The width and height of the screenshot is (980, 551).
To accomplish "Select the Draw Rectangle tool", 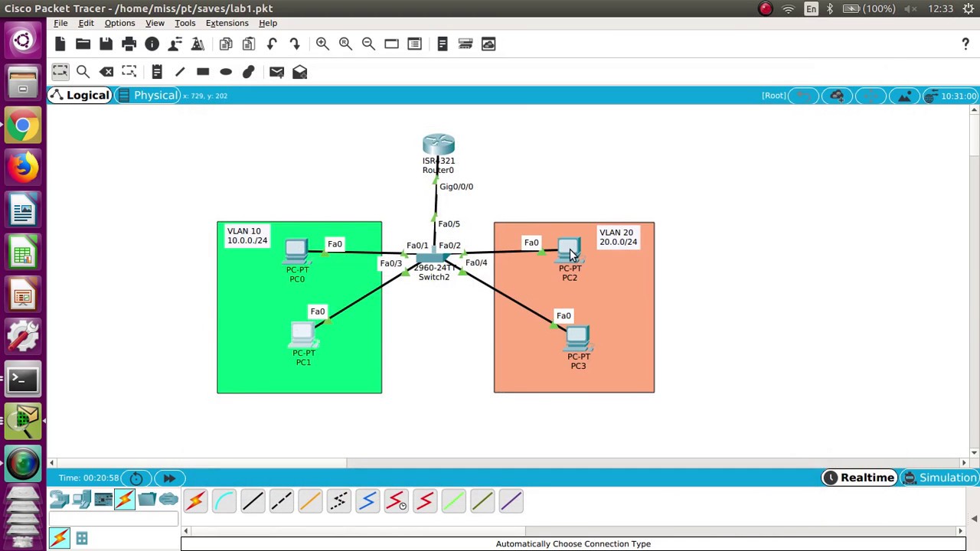I will tap(203, 71).
